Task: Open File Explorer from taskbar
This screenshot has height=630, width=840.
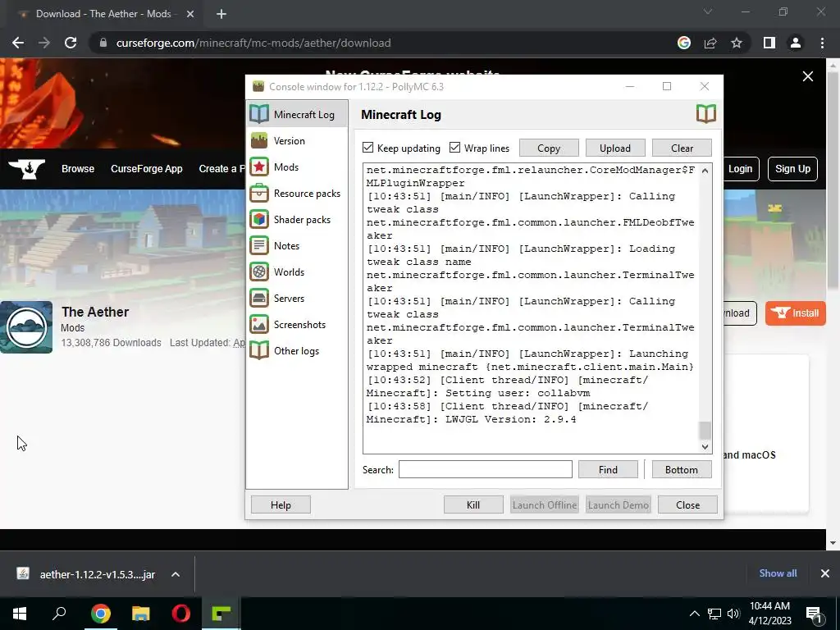Action: [141, 614]
